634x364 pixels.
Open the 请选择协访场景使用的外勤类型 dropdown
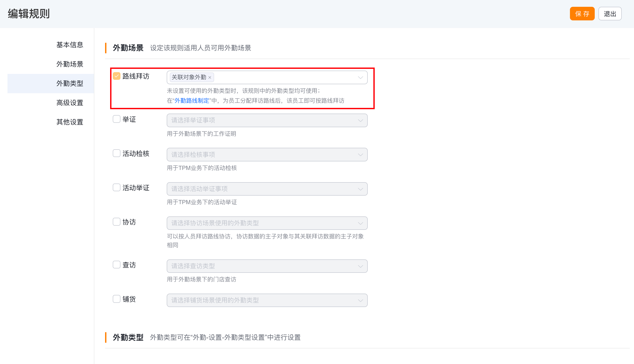click(x=267, y=223)
